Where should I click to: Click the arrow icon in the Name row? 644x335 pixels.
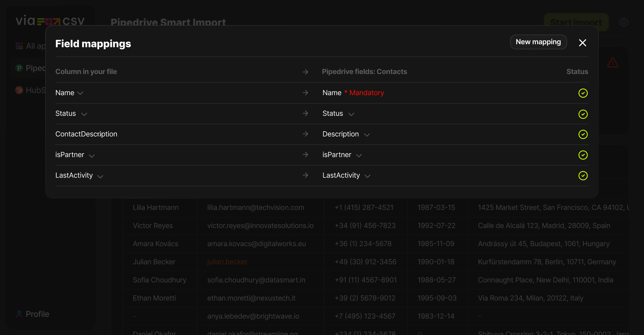(306, 93)
